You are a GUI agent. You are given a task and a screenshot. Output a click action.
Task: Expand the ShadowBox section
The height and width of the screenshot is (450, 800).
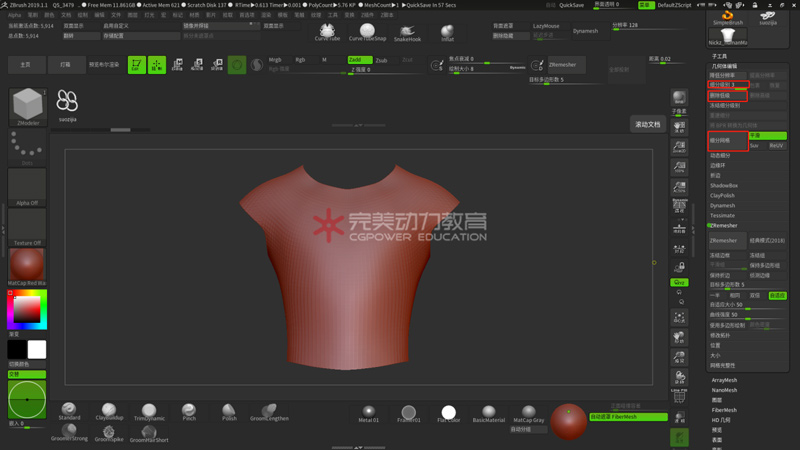(724, 185)
